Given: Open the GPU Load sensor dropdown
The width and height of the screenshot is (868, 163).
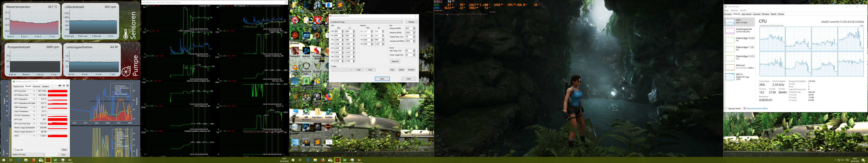Looking at the screenshot, I should 34,120.
